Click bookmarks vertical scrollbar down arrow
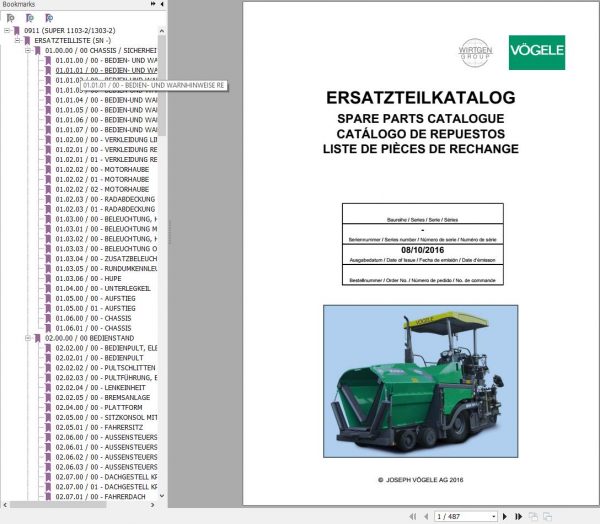Viewport: 600px width, 524px height. [162, 496]
